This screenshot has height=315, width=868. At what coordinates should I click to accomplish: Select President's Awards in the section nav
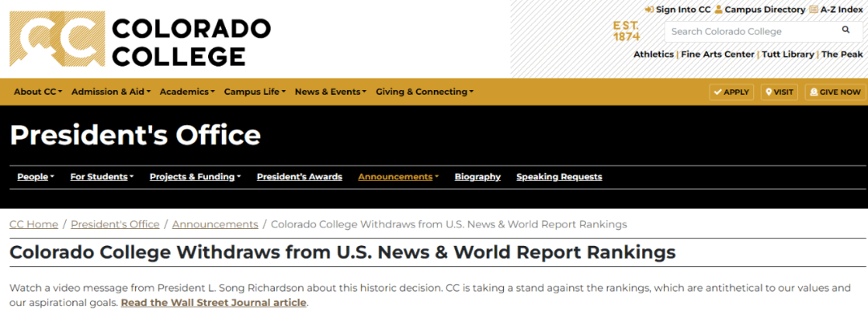pos(300,177)
